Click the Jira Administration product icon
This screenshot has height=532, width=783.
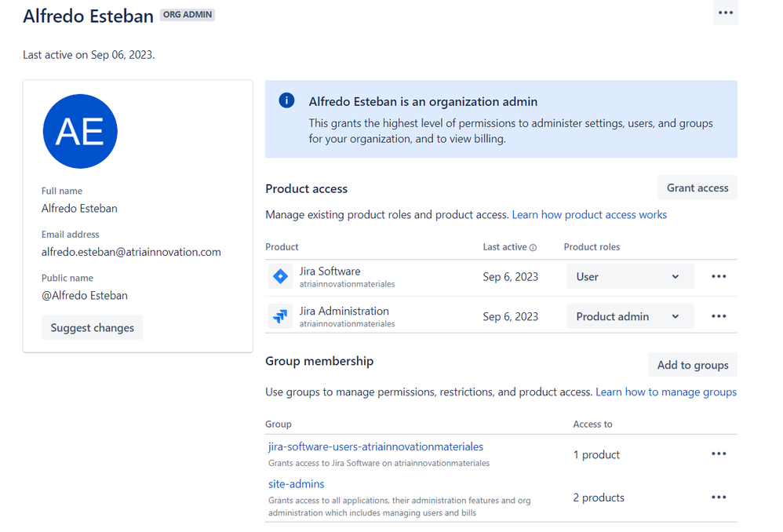pyautogui.click(x=280, y=316)
